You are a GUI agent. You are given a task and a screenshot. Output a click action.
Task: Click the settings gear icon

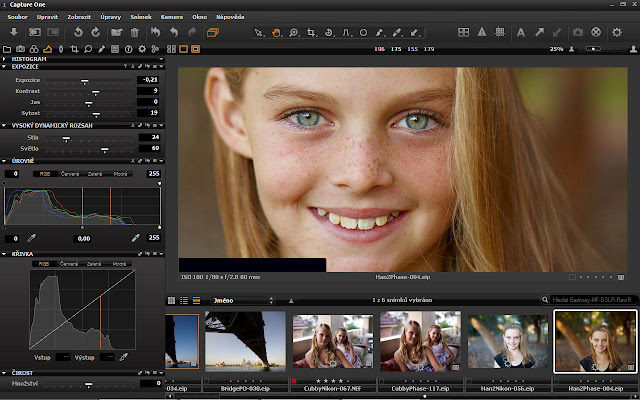pyautogui.click(x=618, y=32)
